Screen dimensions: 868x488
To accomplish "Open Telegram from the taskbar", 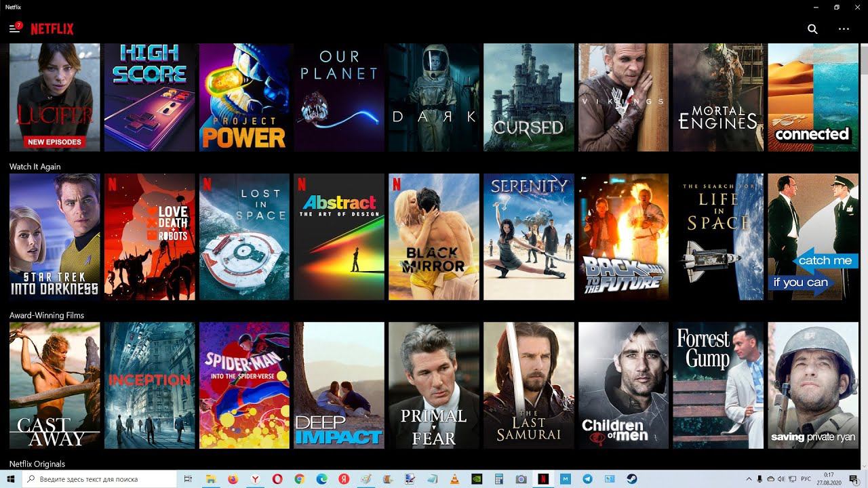I will tap(587, 479).
